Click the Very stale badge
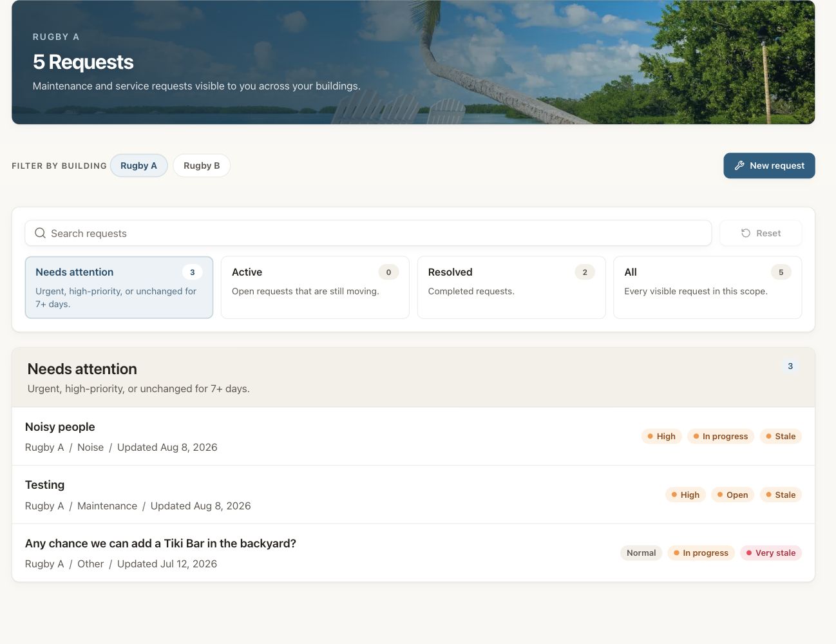836x644 pixels. (x=771, y=553)
